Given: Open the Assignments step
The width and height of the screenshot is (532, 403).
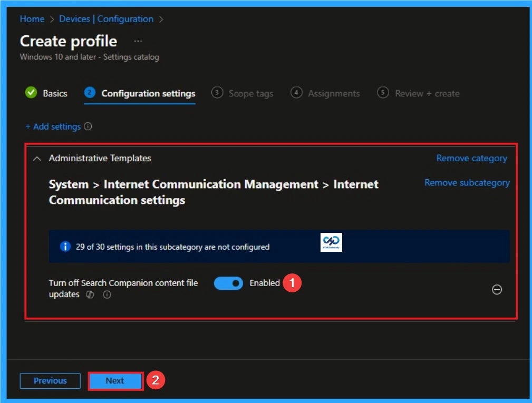Looking at the screenshot, I should (334, 93).
